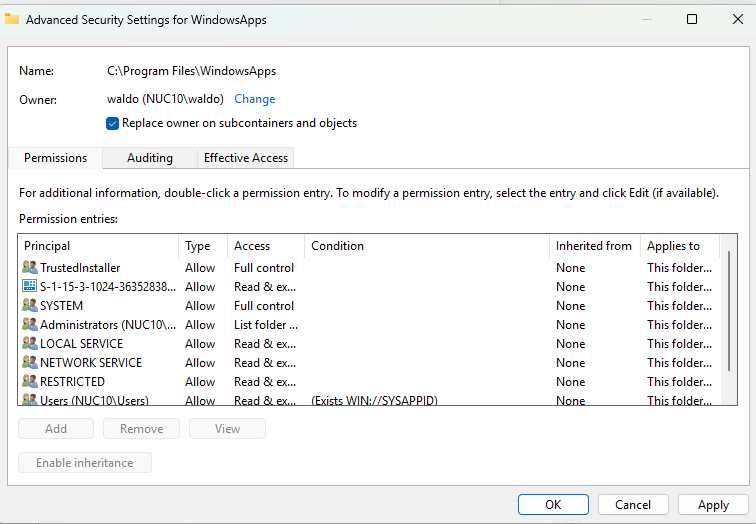Click the NETWORK SERVICE principal group icon
Image resolution: width=756 pixels, height=524 pixels.
point(29,362)
